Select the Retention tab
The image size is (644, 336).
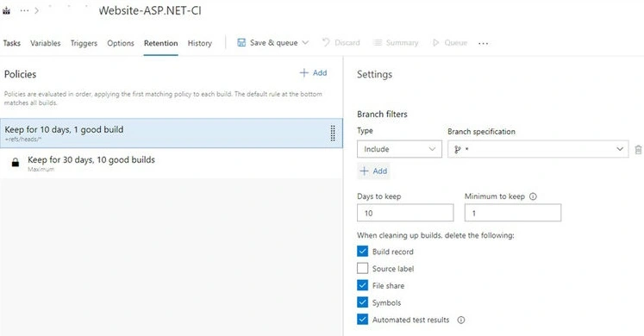(160, 43)
